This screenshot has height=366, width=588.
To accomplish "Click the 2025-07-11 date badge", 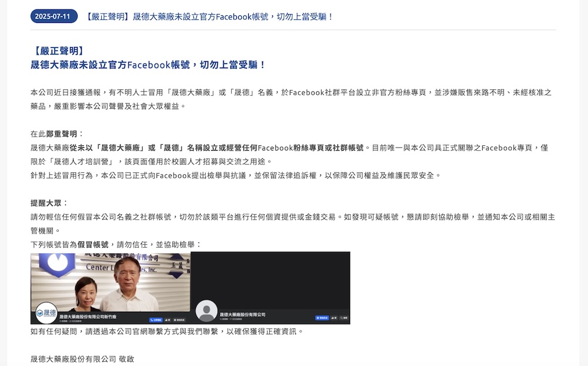I will coord(54,16).
